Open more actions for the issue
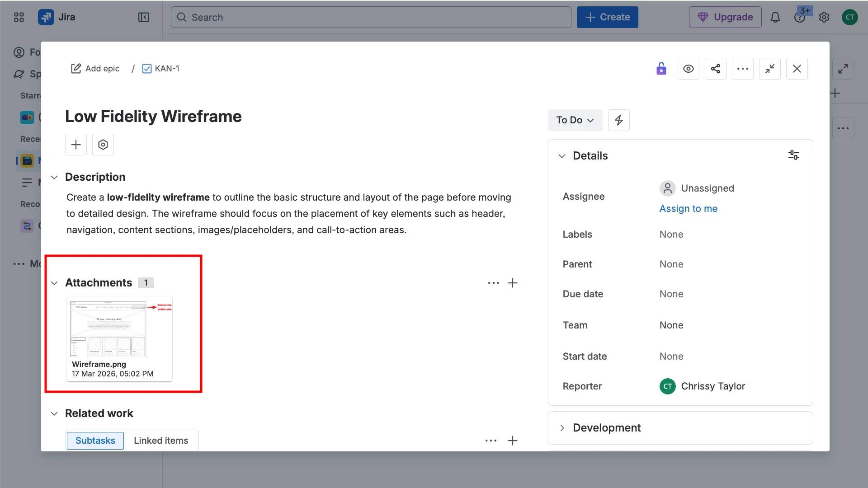The height and width of the screenshot is (488, 868). [x=743, y=68]
